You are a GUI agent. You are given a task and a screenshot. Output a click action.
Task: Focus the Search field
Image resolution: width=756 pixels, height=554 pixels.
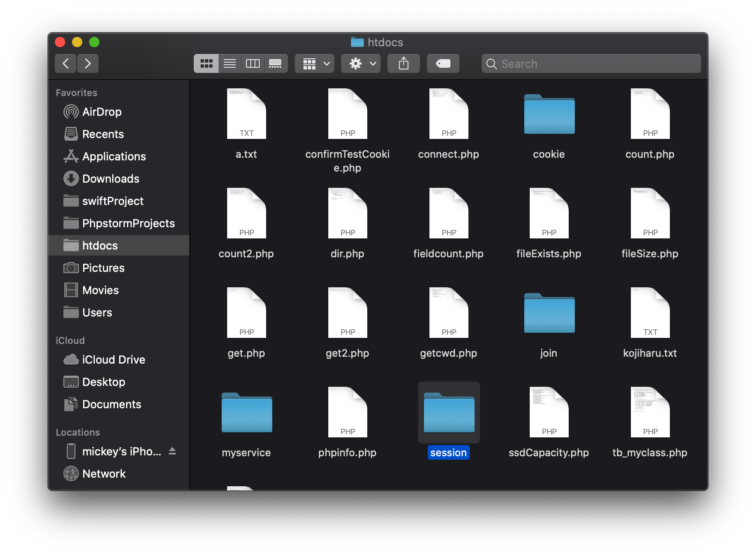(x=591, y=63)
